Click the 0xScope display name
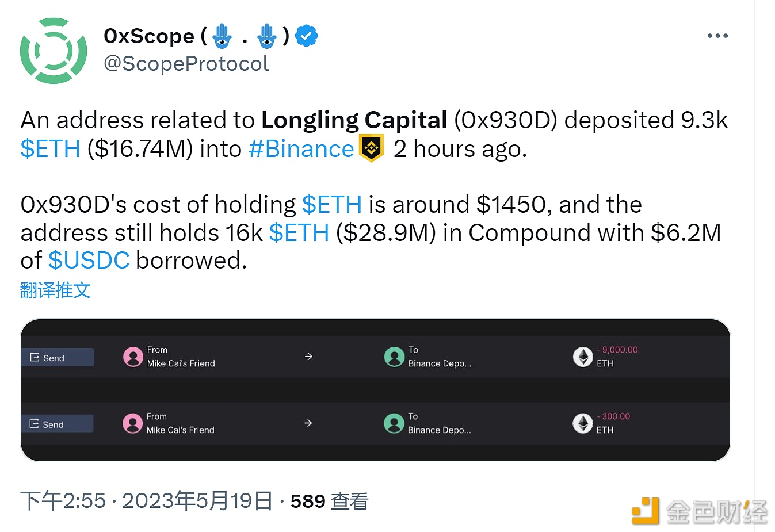775x532 pixels. pyautogui.click(x=148, y=36)
